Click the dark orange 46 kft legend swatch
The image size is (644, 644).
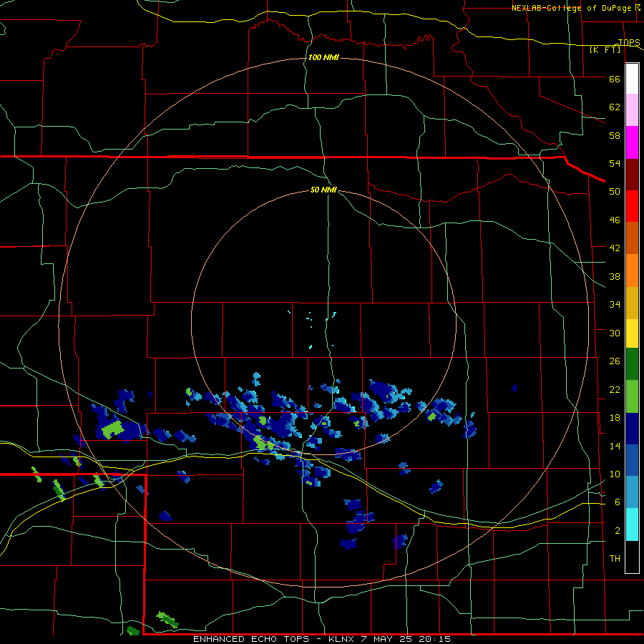click(632, 238)
